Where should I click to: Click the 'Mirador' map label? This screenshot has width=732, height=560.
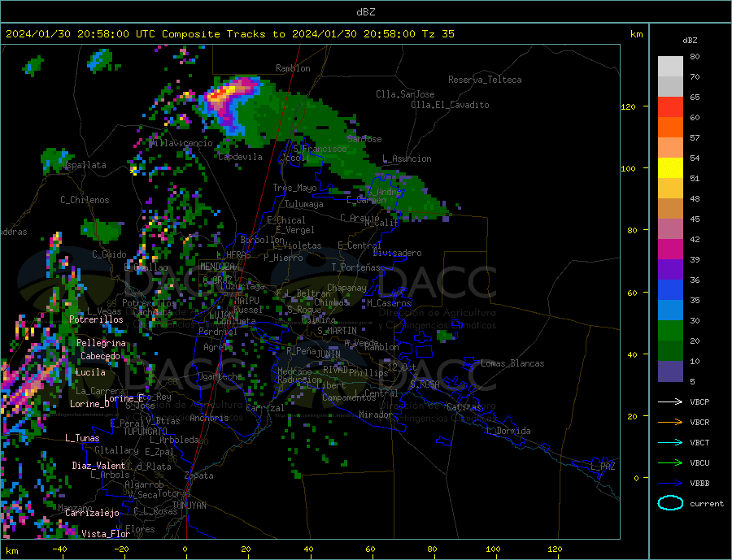[376, 415]
